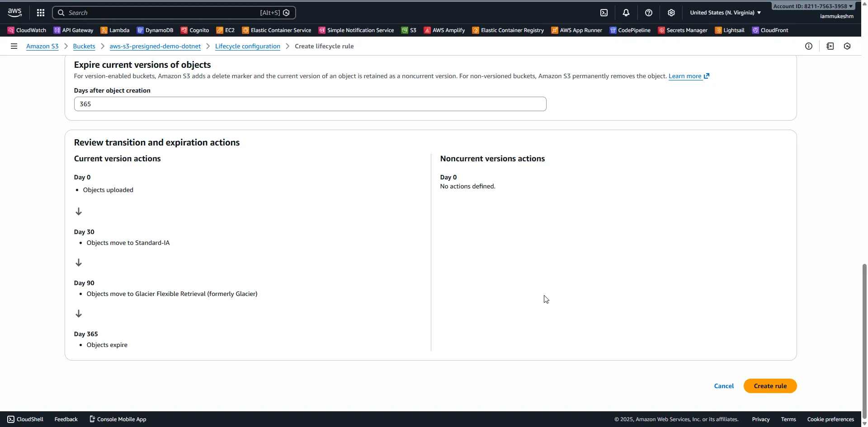Open the AWS services grid menu
This screenshot has width=868, height=427.
[40, 12]
